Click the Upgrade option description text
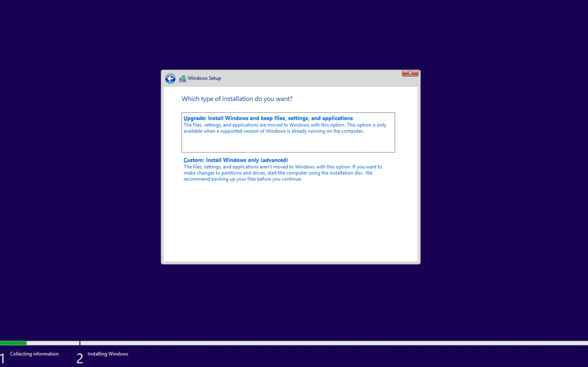The image size is (588, 367). [x=285, y=128]
